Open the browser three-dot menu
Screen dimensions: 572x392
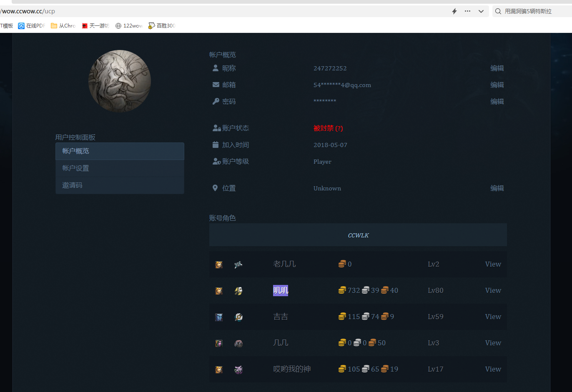(467, 11)
